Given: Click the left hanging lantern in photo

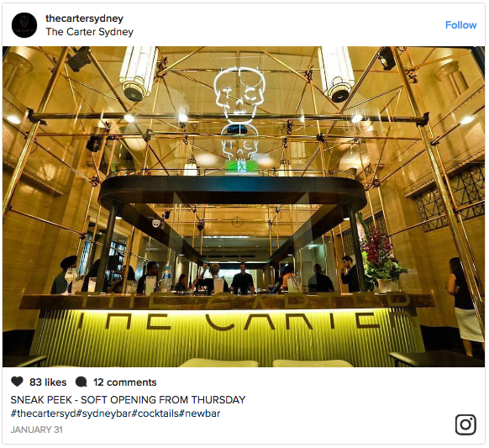Looking at the screenshot, I should [137, 73].
